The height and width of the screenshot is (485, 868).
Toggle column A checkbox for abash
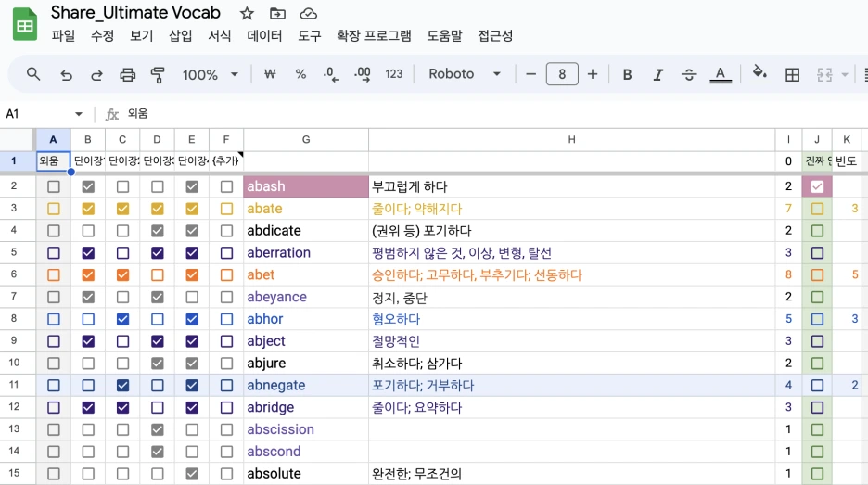tap(53, 186)
